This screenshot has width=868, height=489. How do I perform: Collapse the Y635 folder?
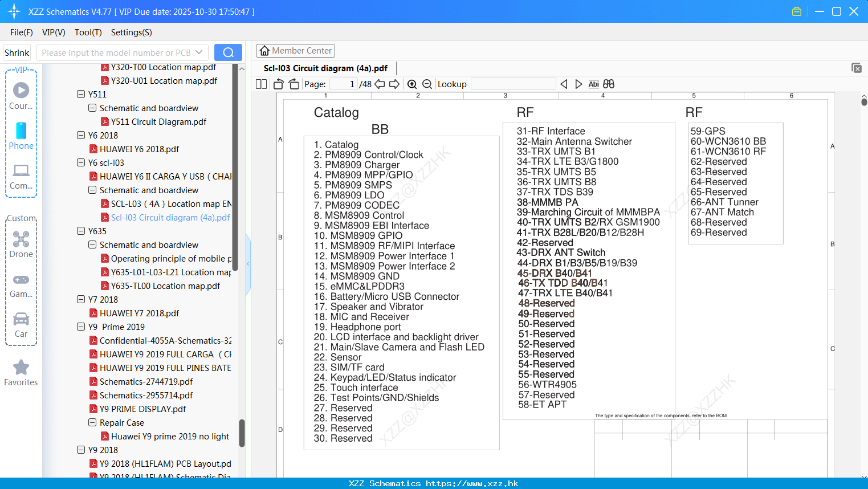click(81, 231)
